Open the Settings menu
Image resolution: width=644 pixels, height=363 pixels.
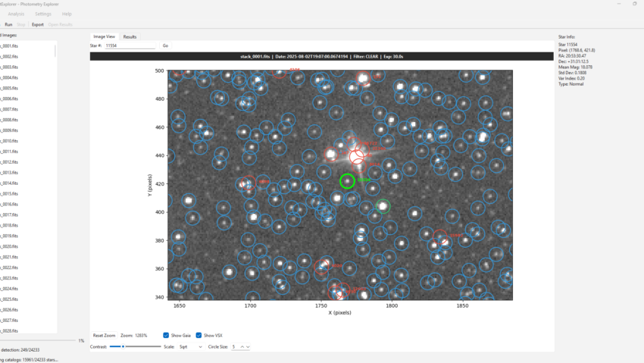43,14
